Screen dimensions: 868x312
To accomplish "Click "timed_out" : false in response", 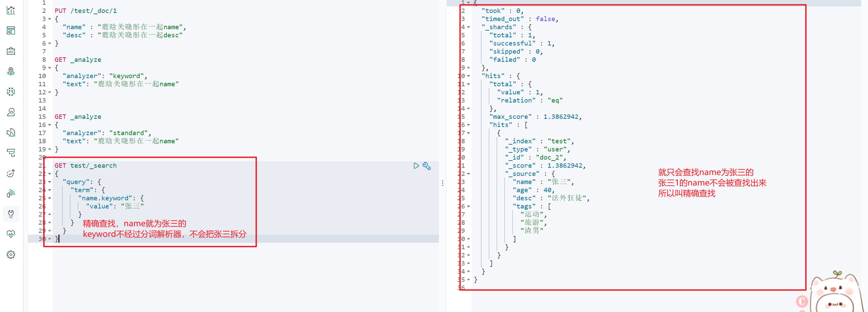I will 520,19.
